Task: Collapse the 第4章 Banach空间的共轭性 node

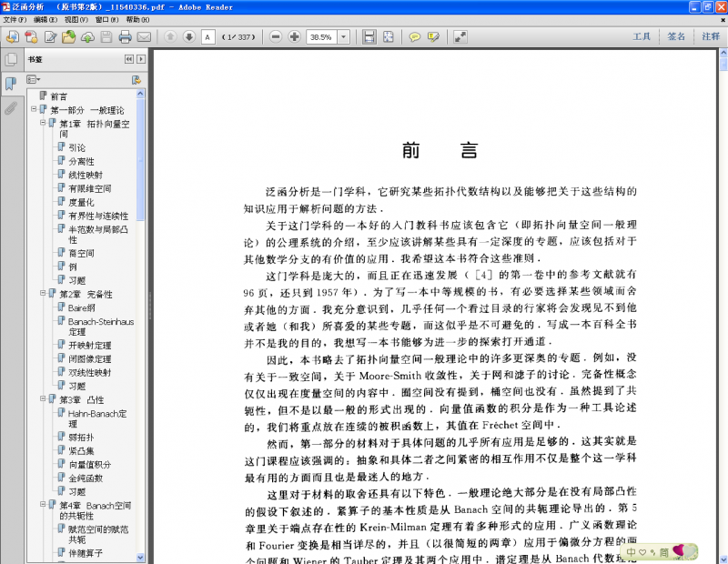Action: click(x=43, y=504)
